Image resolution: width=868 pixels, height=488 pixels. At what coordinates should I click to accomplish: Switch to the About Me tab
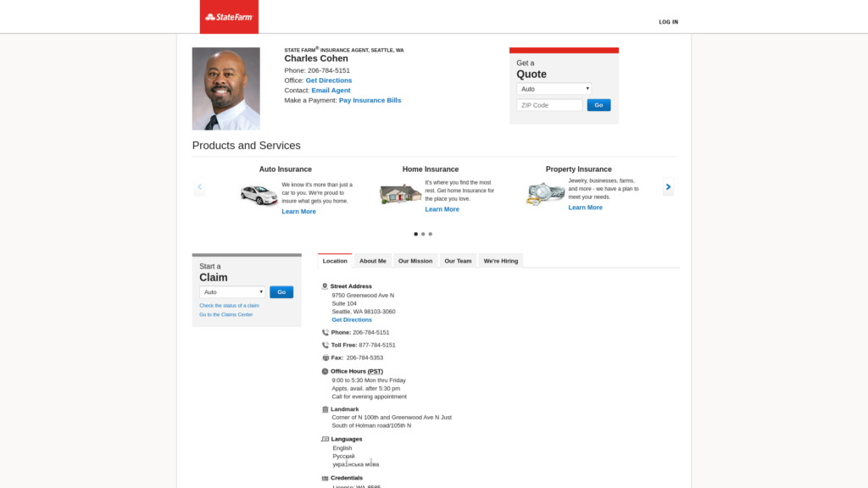pos(372,261)
